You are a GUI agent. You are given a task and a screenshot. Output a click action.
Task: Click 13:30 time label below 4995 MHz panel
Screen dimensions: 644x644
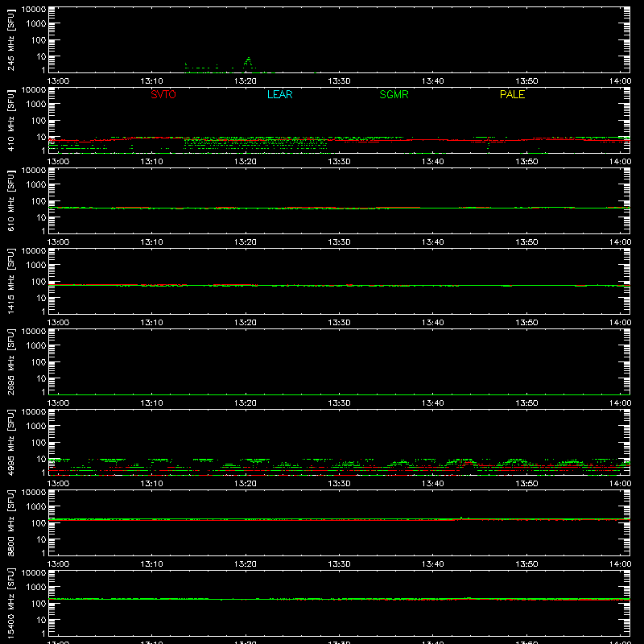point(339,484)
